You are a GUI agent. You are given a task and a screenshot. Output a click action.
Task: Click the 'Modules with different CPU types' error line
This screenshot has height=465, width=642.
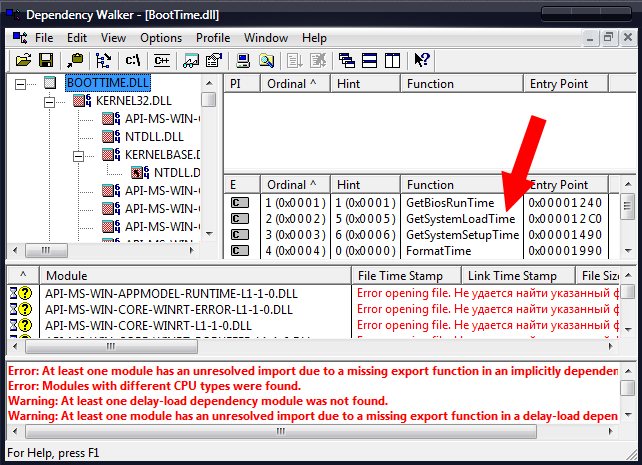pyautogui.click(x=154, y=386)
